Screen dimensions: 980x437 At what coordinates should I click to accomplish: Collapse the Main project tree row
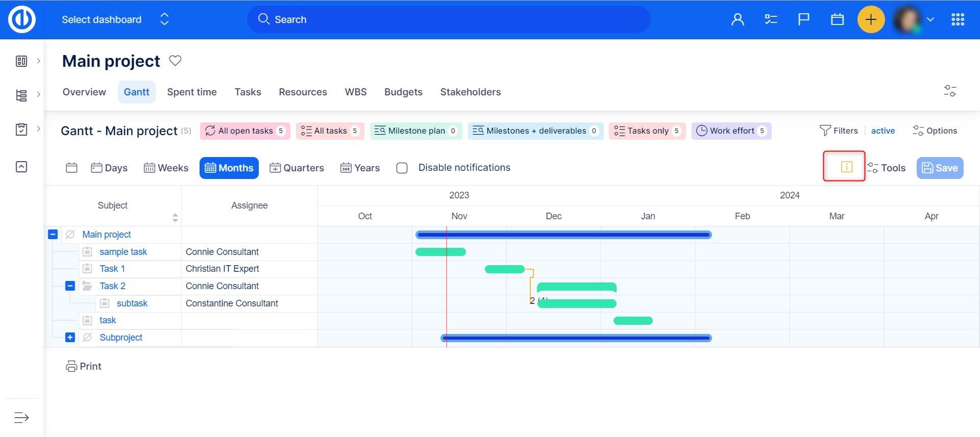(x=53, y=235)
